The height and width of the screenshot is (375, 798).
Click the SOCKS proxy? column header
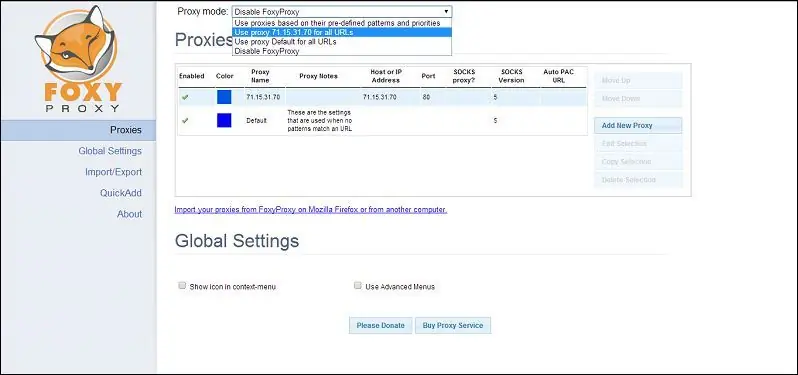(464, 76)
